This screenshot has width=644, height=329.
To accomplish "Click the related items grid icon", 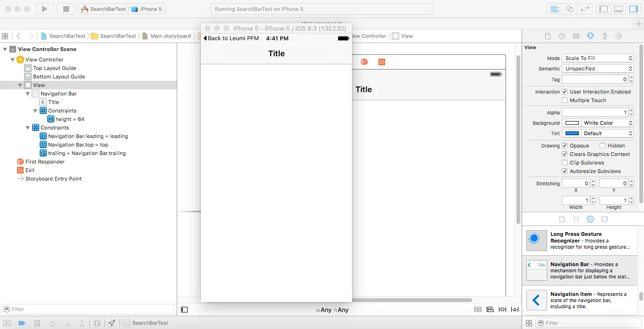I will [x=5, y=36].
